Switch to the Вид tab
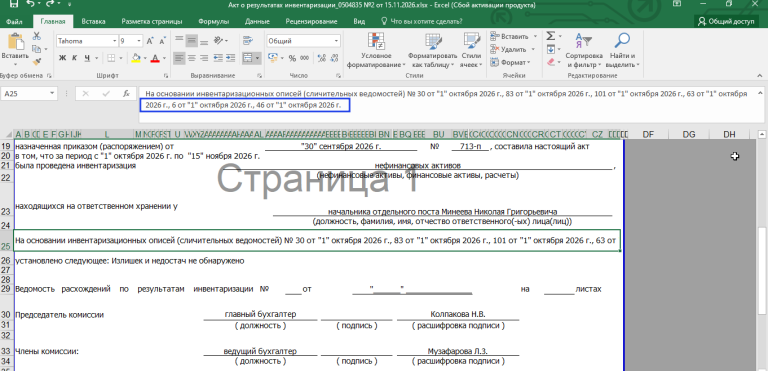Viewport: 768px width, 371px height. click(359, 22)
